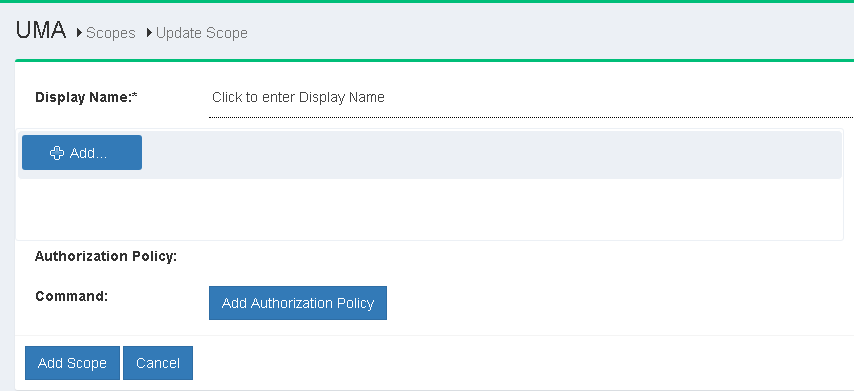854x391 pixels.
Task: Focus the Display Name input field
Action: tap(531, 97)
